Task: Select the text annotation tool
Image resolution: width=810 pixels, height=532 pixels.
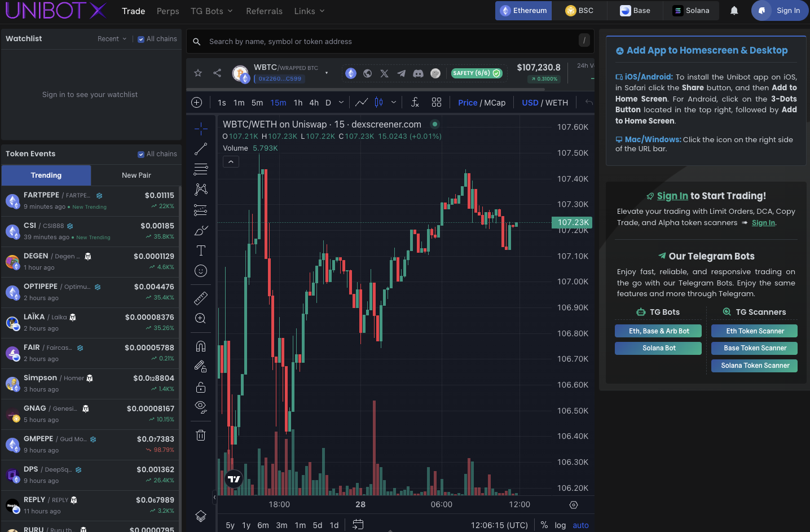Action: coord(201,250)
